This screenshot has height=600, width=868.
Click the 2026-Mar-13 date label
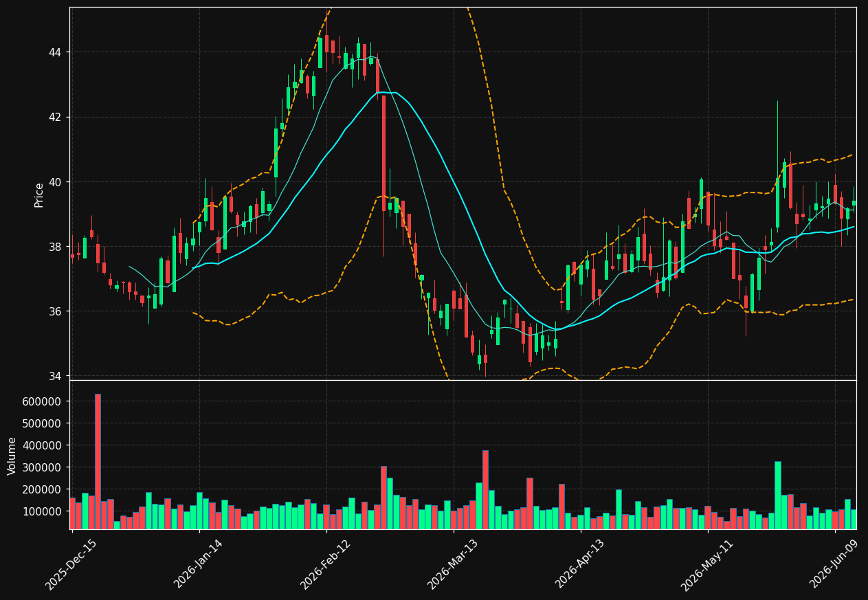452,564
